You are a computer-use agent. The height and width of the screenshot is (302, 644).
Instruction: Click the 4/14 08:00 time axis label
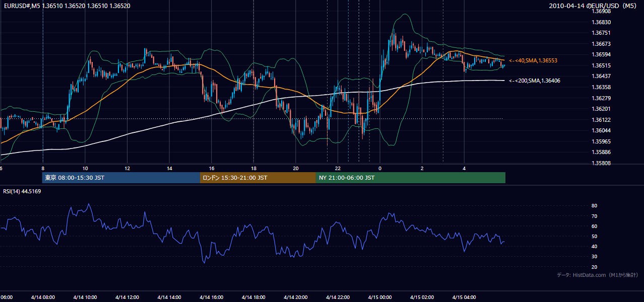click(x=43, y=297)
